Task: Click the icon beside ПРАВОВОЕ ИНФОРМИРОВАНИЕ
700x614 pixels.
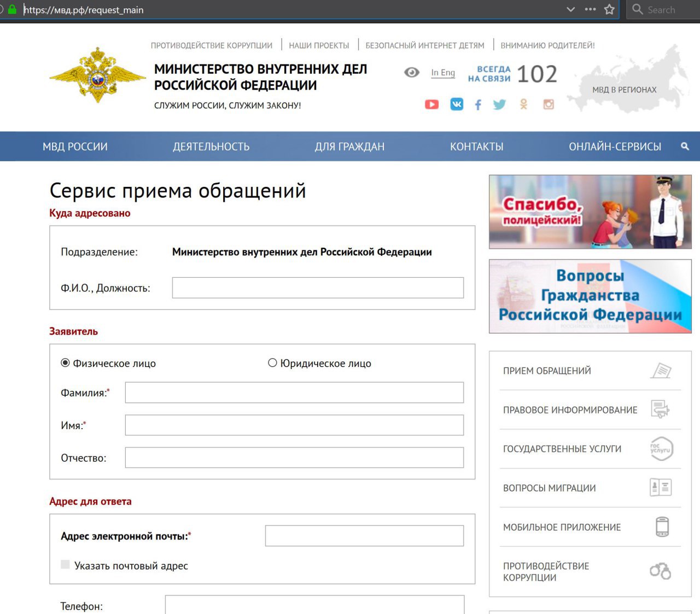Action: pyautogui.click(x=661, y=410)
